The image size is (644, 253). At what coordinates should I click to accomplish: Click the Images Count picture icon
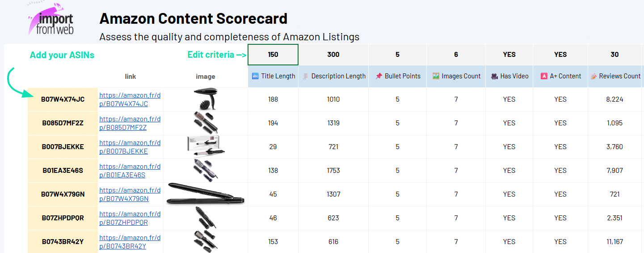pos(436,76)
